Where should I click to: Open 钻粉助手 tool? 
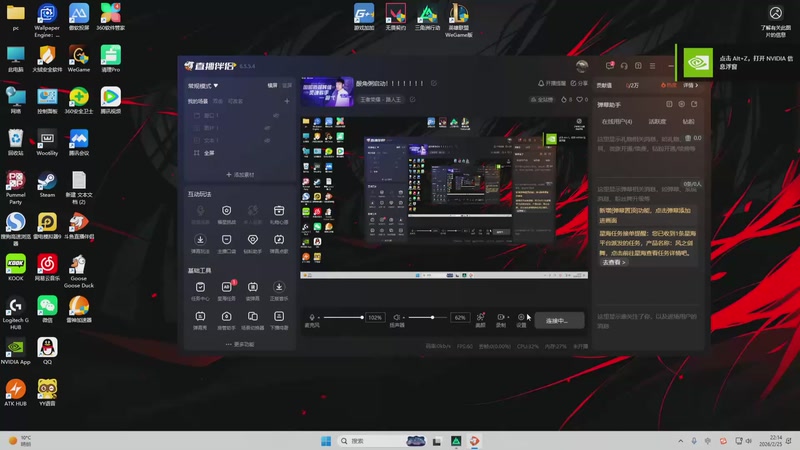tap(253, 243)
